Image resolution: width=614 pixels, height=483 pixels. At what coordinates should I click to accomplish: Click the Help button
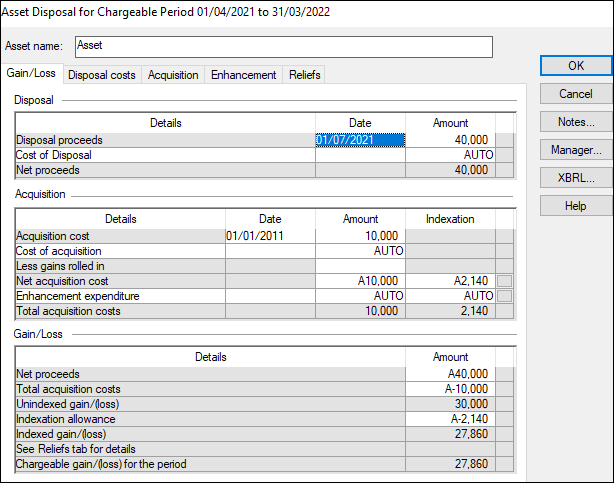click(x=575, y=206)
